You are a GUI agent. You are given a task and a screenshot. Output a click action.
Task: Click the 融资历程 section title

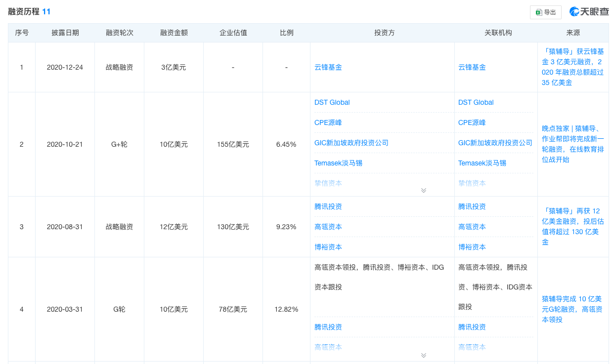point(24,11)
